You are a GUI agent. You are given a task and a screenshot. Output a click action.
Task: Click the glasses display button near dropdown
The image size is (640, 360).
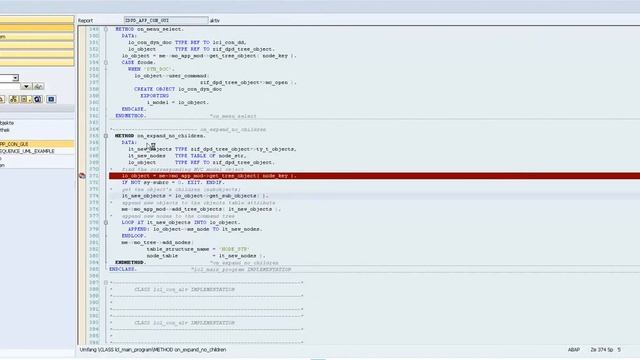38,86
